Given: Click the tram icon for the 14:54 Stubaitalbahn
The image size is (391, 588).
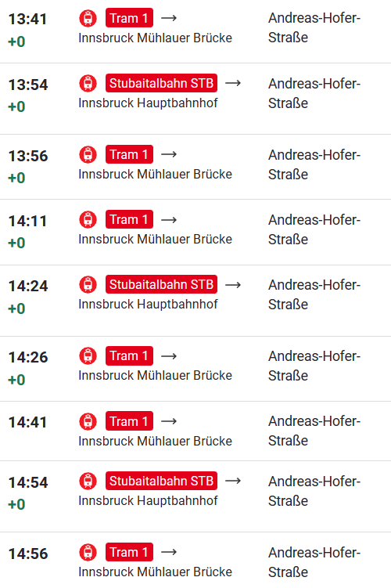Looking at the screenshot, I should click(88, 481).
